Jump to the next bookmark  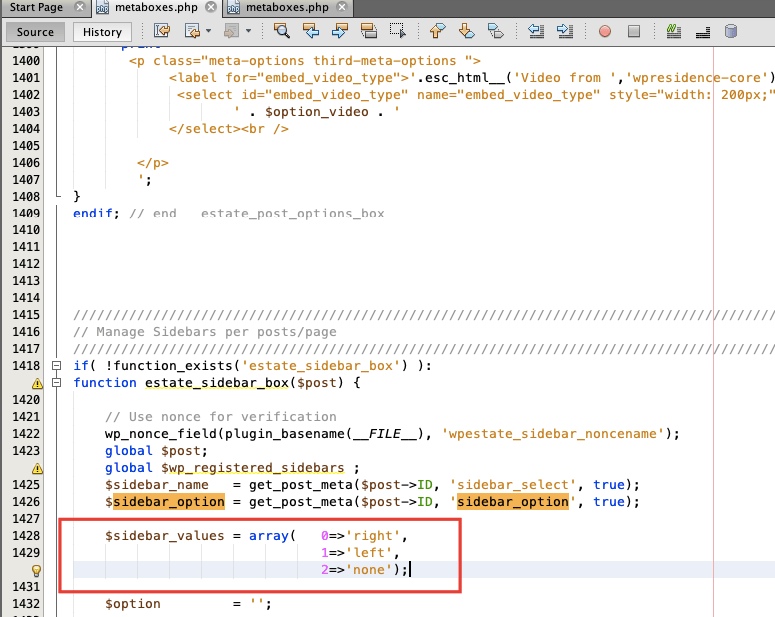pyautogui.click(x=466, y=31)
